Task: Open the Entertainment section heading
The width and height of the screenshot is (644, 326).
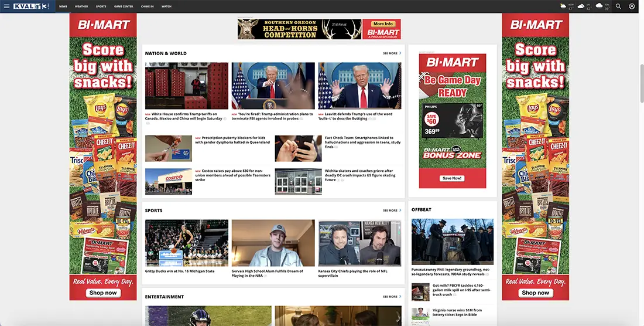Action: pos(165,297)
